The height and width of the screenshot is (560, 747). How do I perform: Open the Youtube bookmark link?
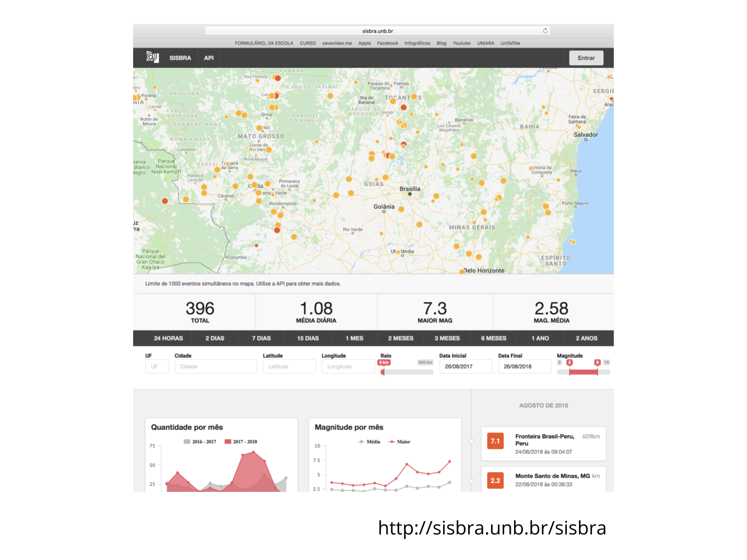pyautogui.click(x=461, y=43)
